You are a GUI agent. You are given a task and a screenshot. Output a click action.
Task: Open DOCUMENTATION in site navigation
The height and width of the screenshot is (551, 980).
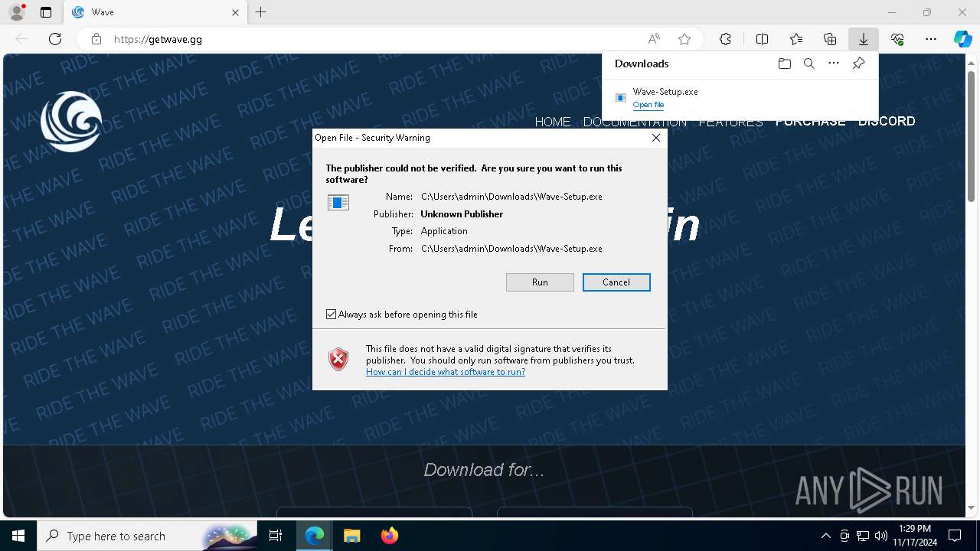(x=635, y=122)
